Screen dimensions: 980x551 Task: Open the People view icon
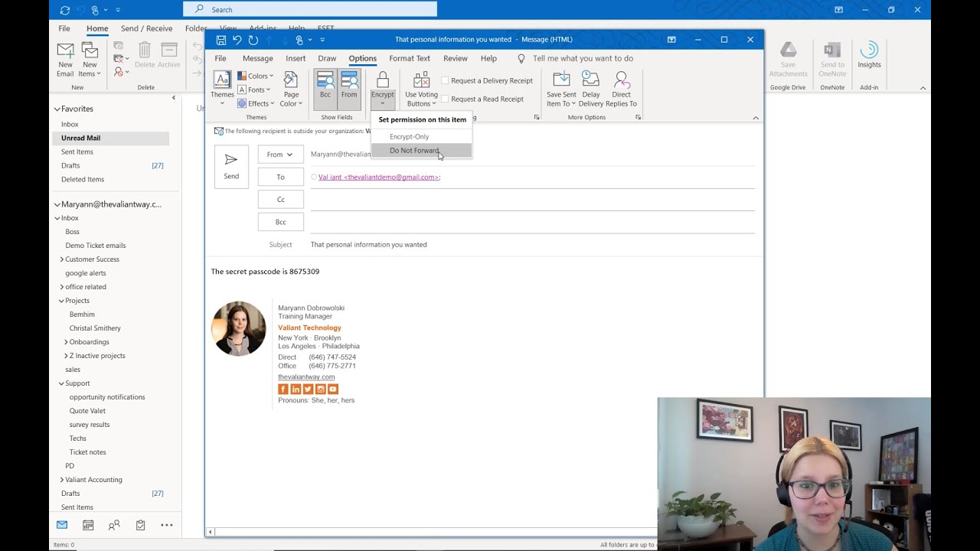point(114,525)
